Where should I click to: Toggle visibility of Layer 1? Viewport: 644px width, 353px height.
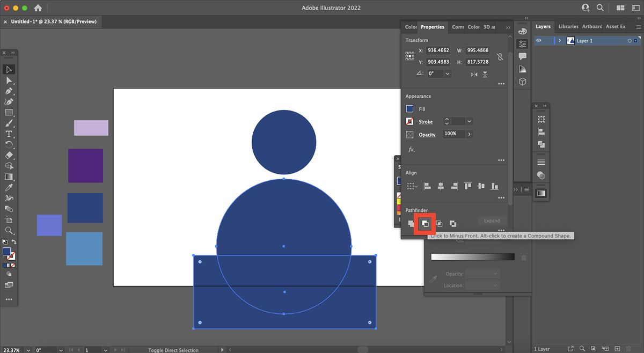click(x=539, y=40)
